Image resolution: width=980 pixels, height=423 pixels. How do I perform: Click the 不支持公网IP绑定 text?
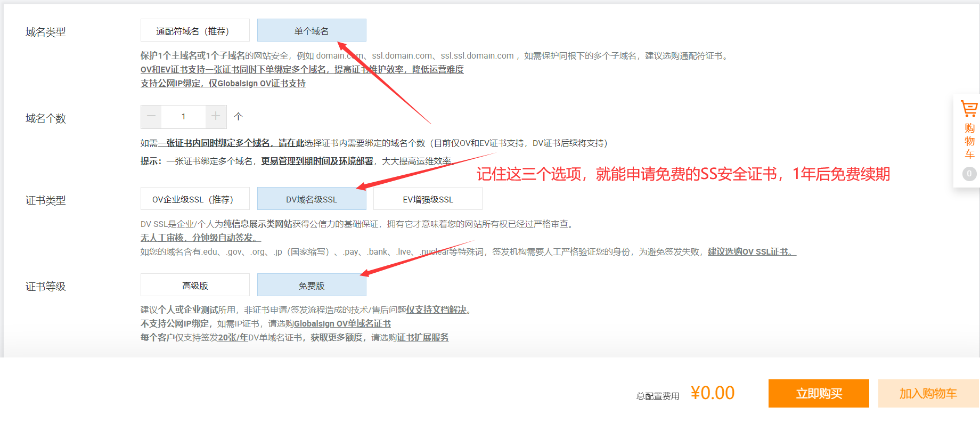pyautogui.click(x=175, y=323)
